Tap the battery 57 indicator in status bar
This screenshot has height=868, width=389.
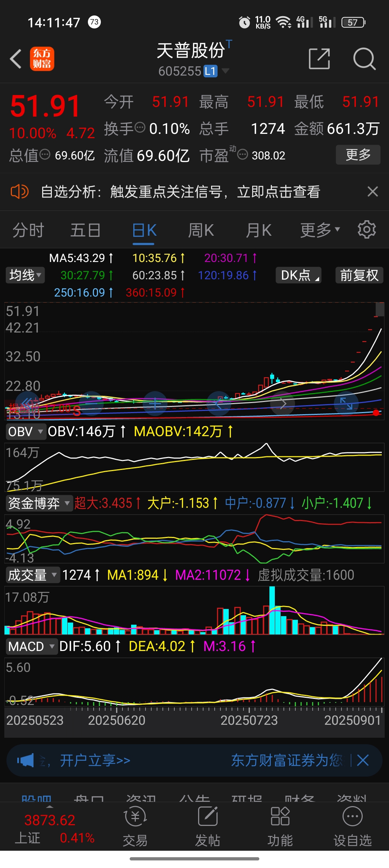[x=353, y=22]
